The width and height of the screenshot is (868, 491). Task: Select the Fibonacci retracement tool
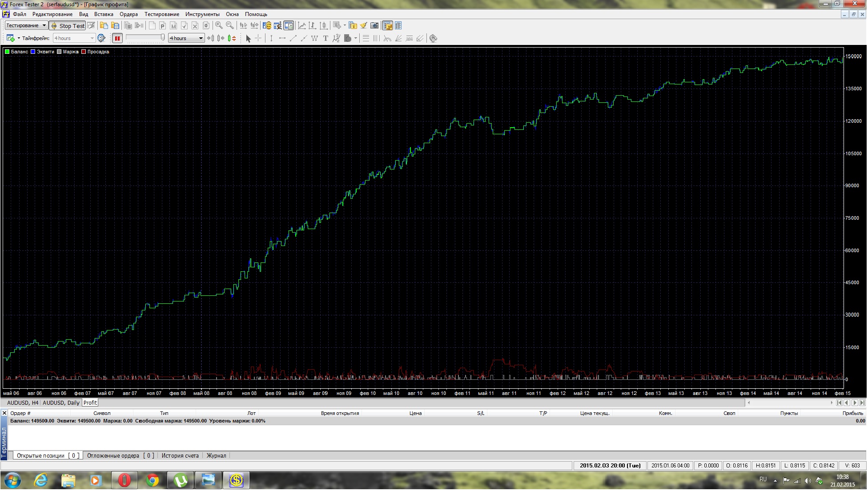[x=366, y=38]
